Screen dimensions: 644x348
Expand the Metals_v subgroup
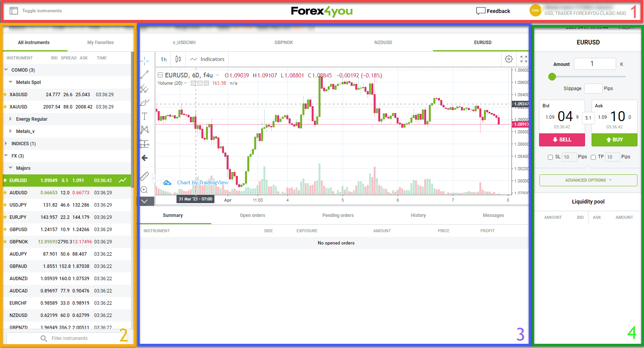[x=10, y=131]
